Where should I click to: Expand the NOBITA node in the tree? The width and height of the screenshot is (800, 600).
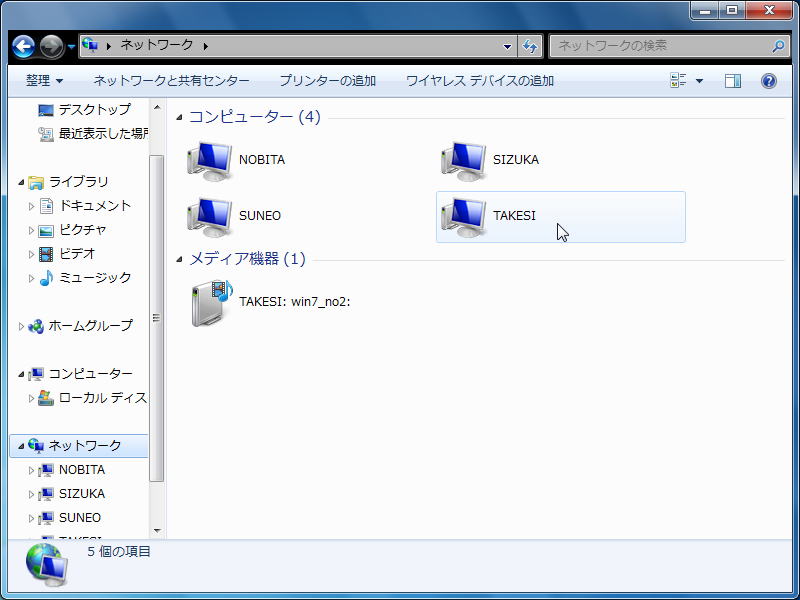[x=31, y=470]
